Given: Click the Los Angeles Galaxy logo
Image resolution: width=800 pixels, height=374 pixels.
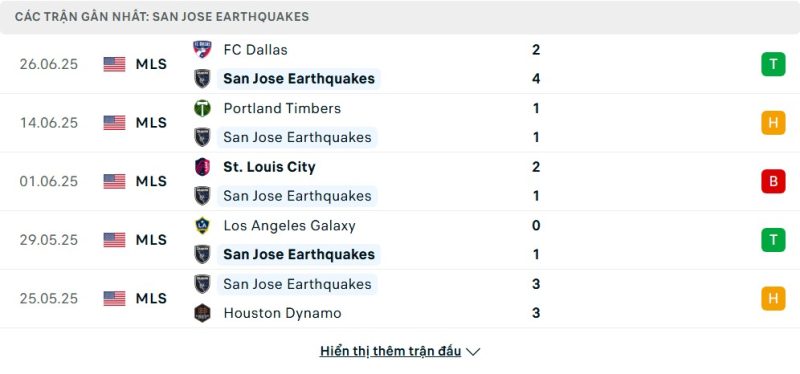Looking at the screenshot, I should (203, 226).
